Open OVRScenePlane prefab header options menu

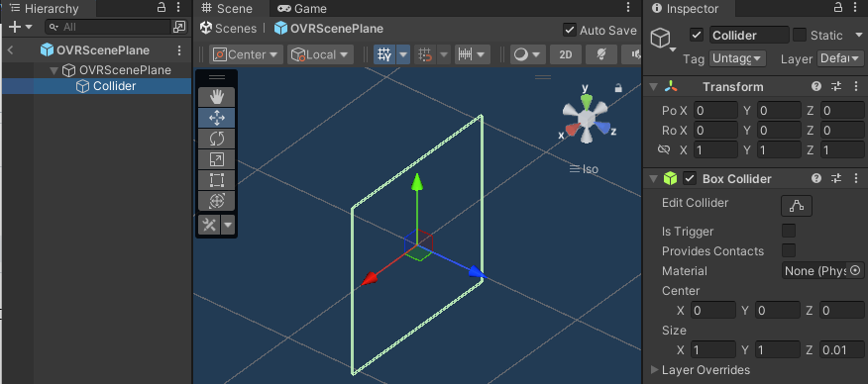178,50
